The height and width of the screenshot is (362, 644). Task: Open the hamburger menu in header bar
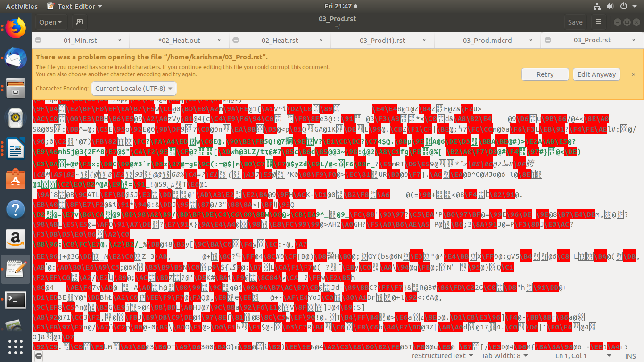tap(599, 22)
